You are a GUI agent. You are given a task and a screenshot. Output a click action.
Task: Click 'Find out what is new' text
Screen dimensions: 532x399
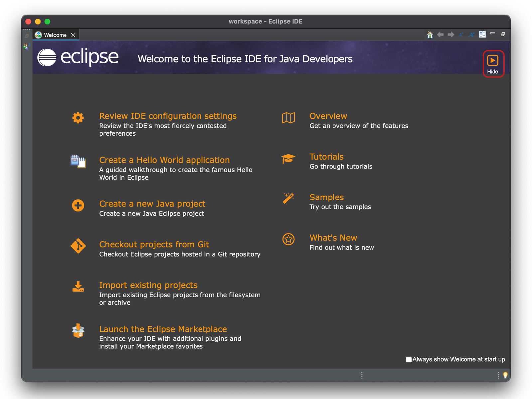click(x=341, y=247)
